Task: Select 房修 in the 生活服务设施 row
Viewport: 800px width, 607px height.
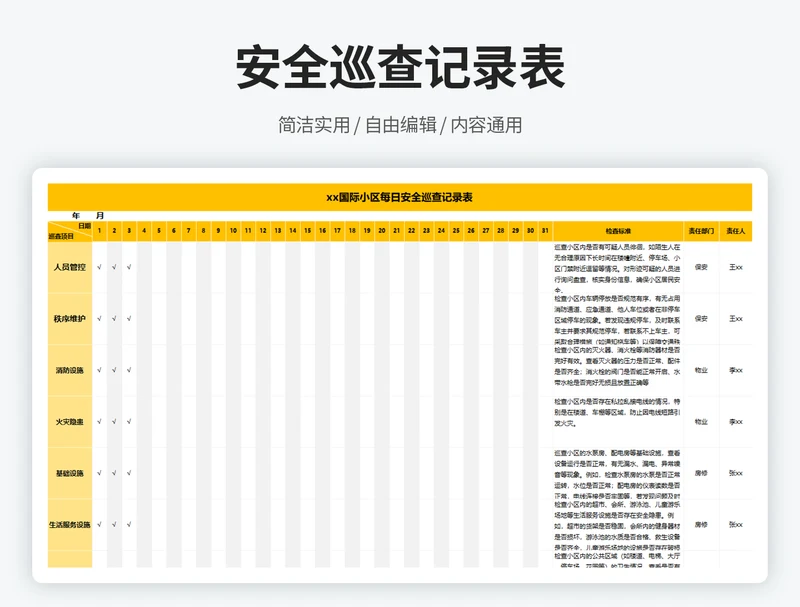Action: [x=701, y=524]
